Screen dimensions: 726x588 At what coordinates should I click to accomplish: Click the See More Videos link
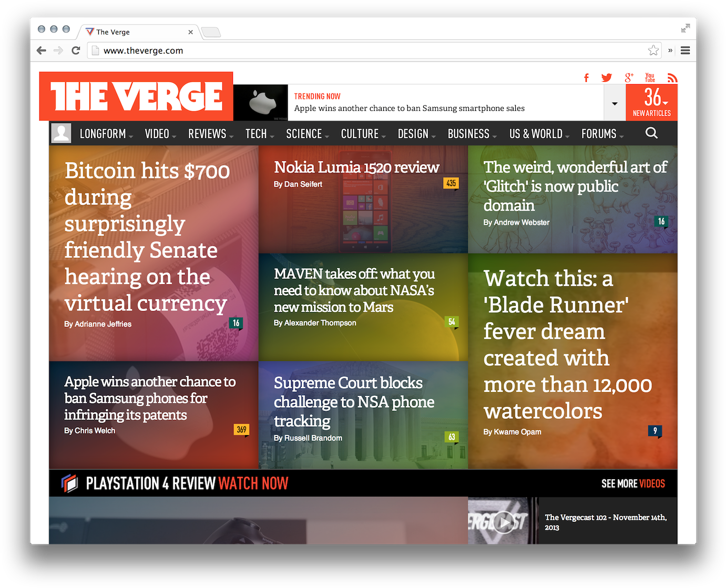tap(633, 483)
